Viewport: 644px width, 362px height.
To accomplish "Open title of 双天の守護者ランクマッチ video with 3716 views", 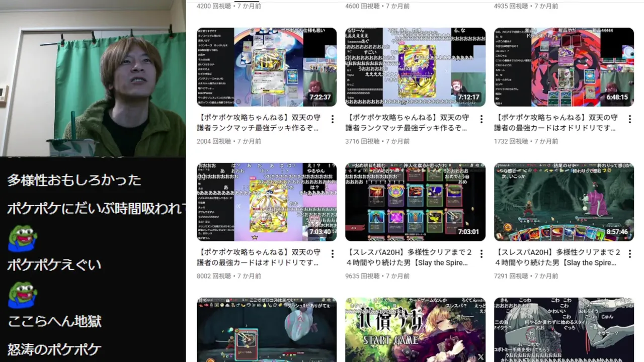I will pos(408,123).
